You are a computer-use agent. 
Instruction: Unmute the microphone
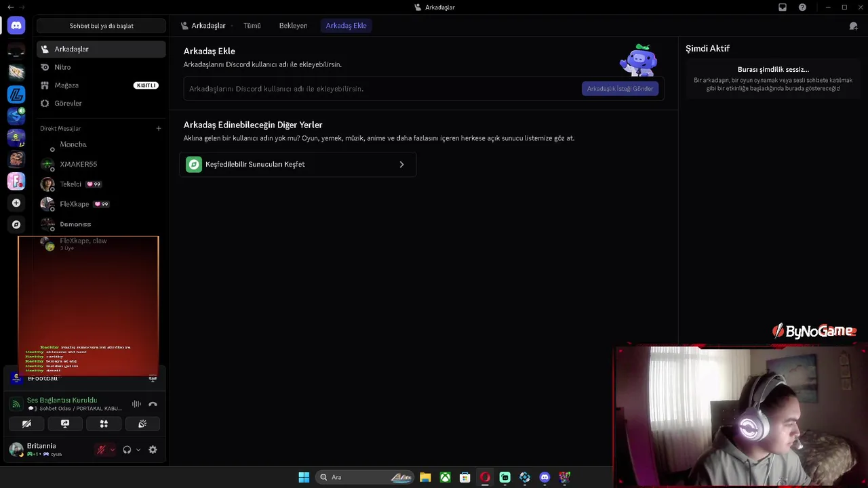tap(101, 449)
